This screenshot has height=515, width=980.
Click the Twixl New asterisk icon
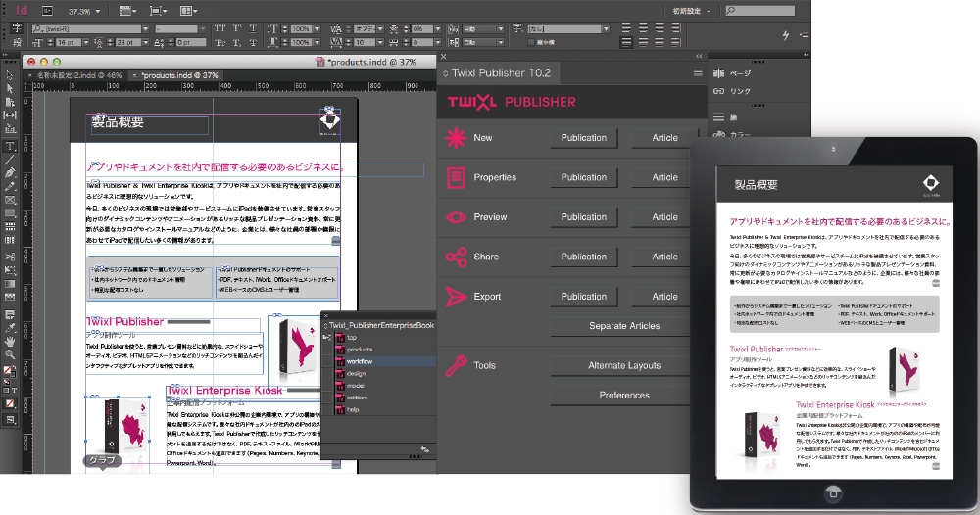point(456,137)
